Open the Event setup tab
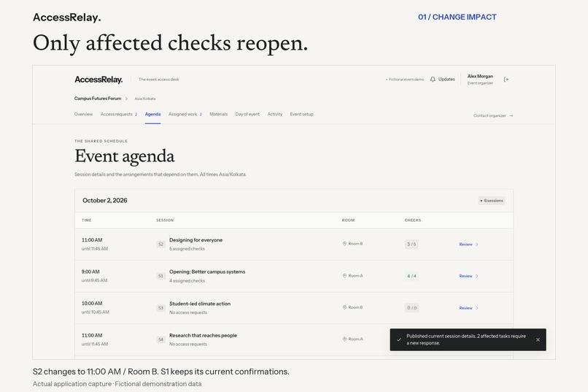588x392 pixels. [x=301, y=114]
